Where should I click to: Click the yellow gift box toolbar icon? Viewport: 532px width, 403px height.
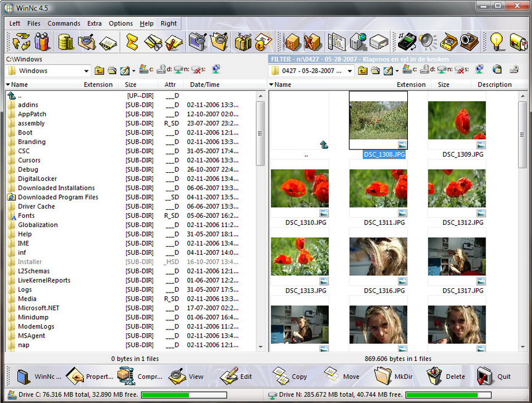[x=243, y=42]
